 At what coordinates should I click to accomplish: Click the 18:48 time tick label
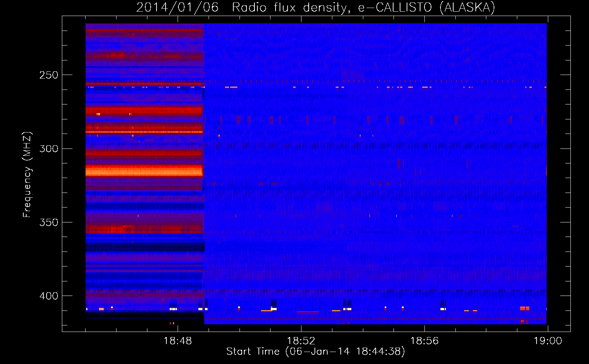tap(178, 341)
